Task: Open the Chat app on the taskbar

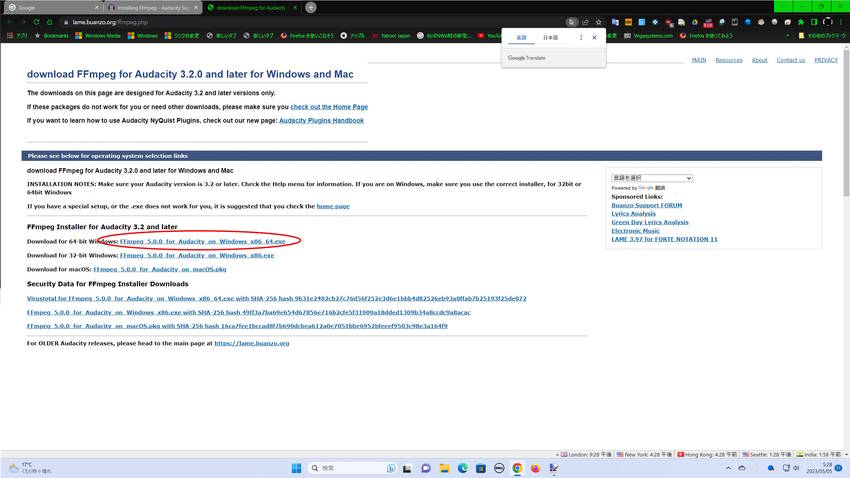Action: (426, 468)
